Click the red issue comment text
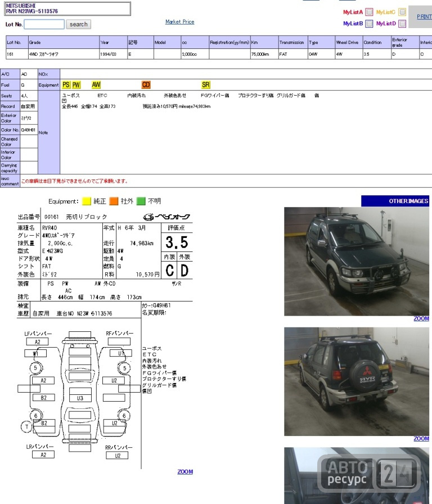The height and width of the screenshot is (504, 432). click(74, 181)
